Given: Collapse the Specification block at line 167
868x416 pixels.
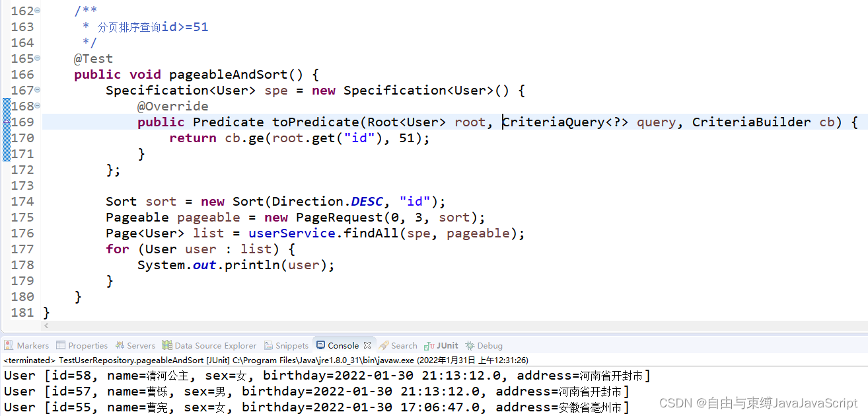Looking at the screenshot, I should 37,91.
